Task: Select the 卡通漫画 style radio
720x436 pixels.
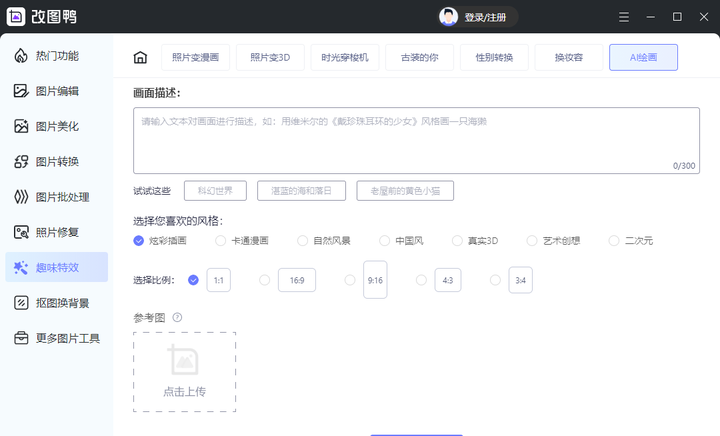Action: tap(220, 240)
